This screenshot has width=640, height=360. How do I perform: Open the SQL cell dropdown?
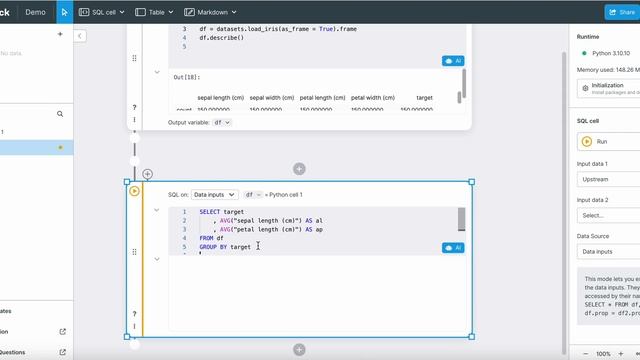pyautogui.click(x=102, y=12)
